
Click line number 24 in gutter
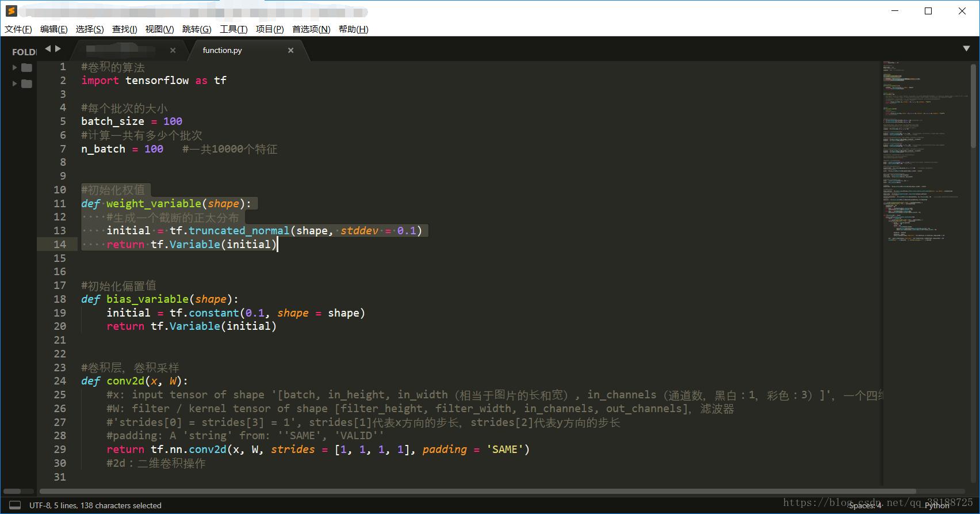[x=60, y=380]
